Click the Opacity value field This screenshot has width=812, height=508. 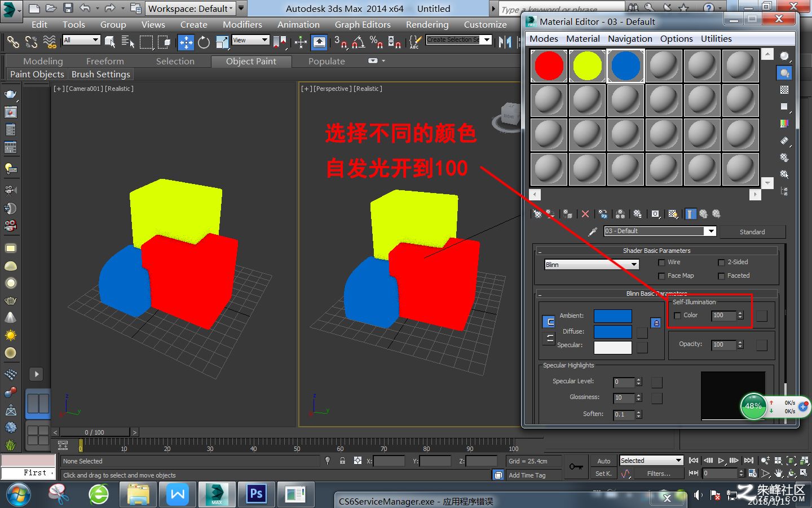coord(723,344)
